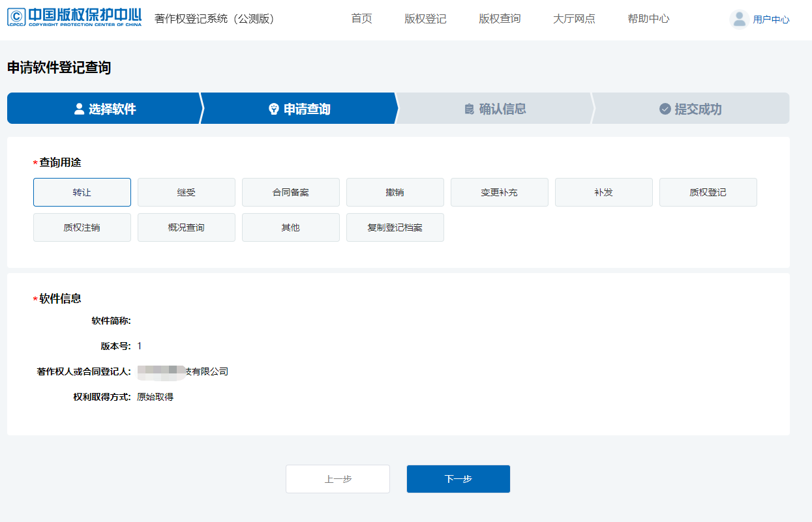Viewport: 812px width, 522px height.
Task: Select 复制登记档案 query purpose
Action: pyautogui.click(x=395, y=227)
